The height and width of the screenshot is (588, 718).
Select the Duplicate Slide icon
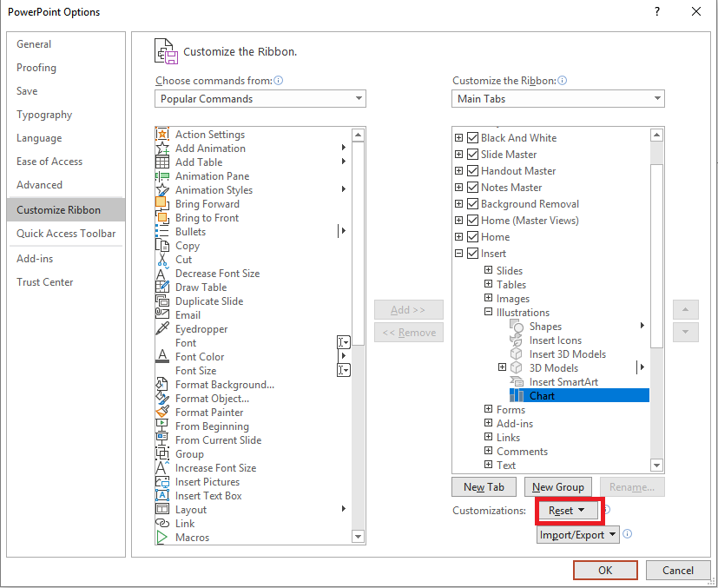tap(162, 301)
